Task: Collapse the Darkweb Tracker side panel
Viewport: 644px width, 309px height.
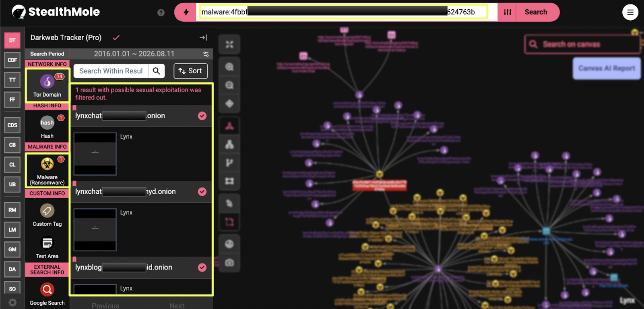Action: click(x=203, y=37)
